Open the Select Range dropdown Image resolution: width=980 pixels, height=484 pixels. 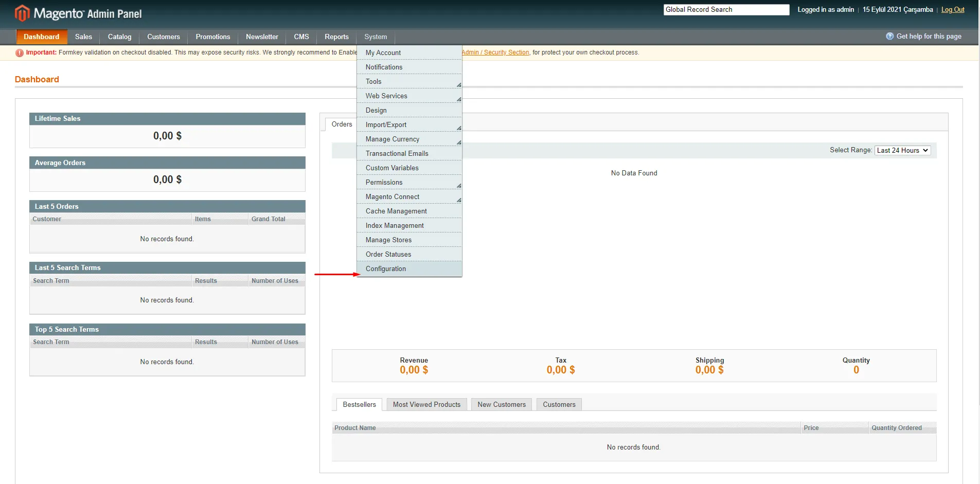tap(902, 150)
